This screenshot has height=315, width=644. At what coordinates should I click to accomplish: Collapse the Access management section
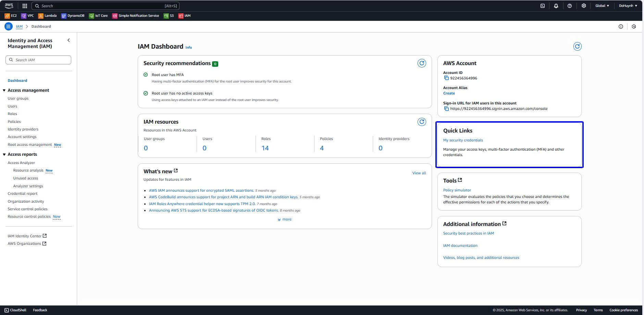tap(4, 90)
